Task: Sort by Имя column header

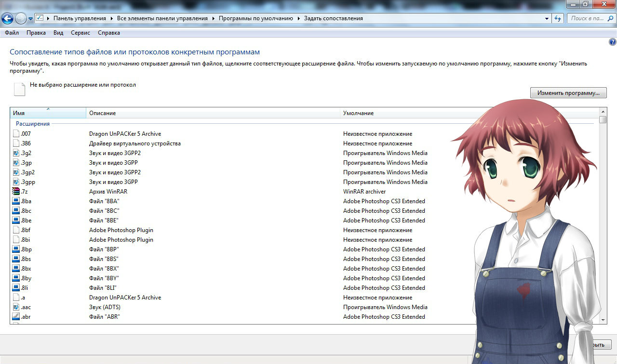Action: [x=48, y=113]
